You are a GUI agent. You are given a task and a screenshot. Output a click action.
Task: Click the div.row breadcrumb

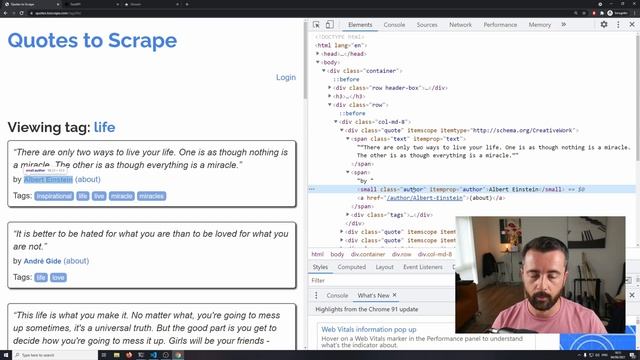[402, 254]
